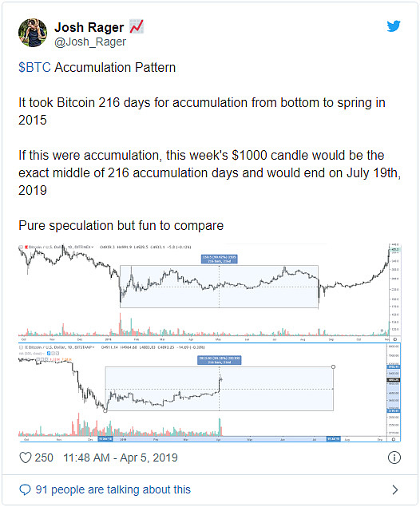The width and height of the screenshot is (420, 507).
Task: Like the tweet with the heart icon
Action: point(26,457)
